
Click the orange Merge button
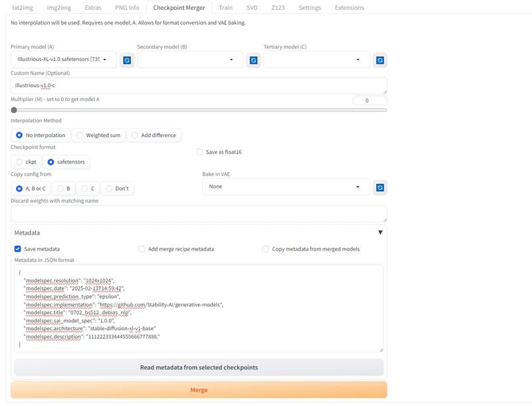click(199, 390)
